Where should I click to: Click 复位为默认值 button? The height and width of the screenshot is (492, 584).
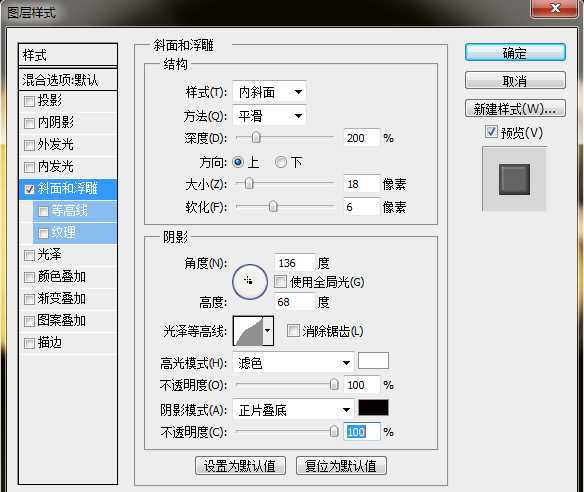[341, 466]
